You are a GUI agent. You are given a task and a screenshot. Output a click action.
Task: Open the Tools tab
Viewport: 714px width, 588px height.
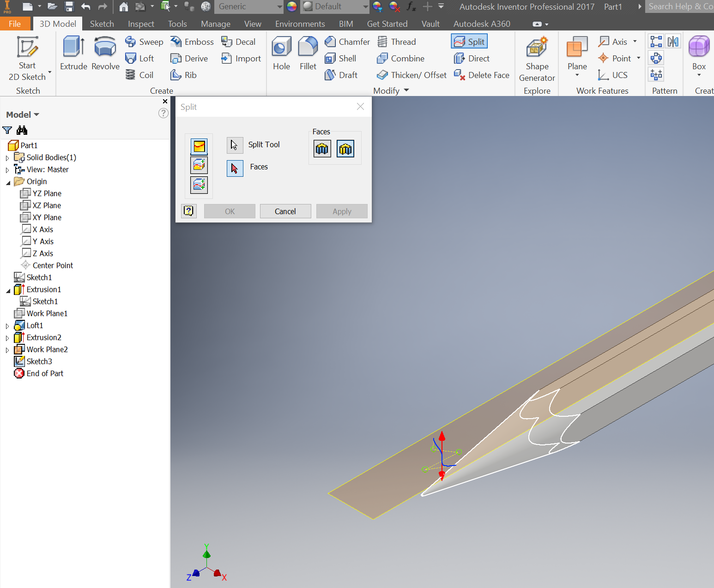click(177, 24)
